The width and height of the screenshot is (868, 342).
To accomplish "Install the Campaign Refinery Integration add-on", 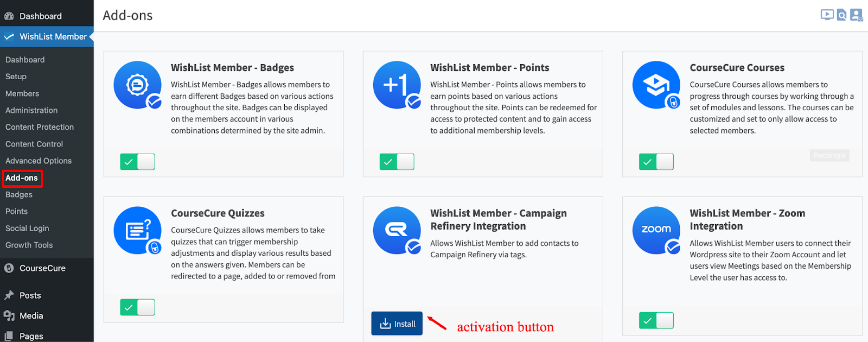I will (x=397, y=324).
